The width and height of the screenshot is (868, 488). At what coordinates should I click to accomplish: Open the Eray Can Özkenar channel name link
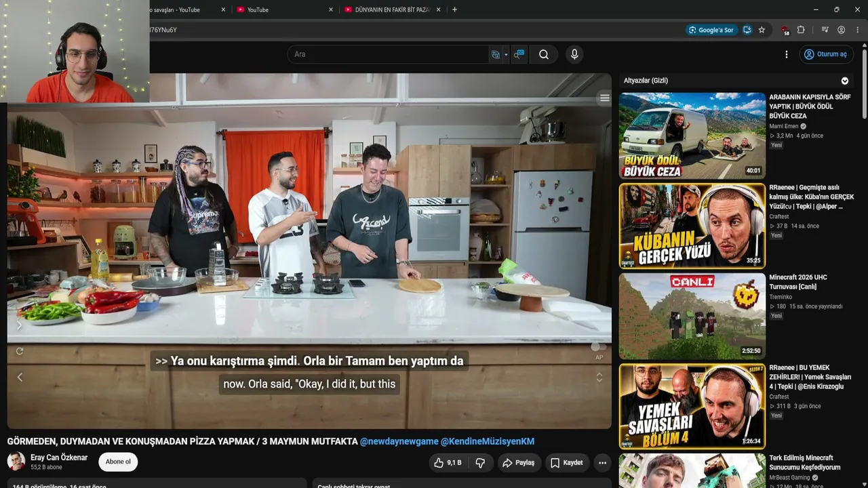pos(59,457)
